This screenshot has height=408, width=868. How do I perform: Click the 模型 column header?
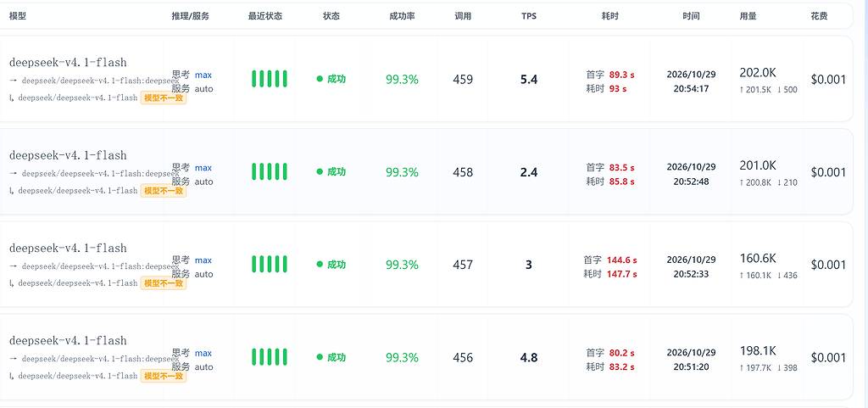coord(18,16)
